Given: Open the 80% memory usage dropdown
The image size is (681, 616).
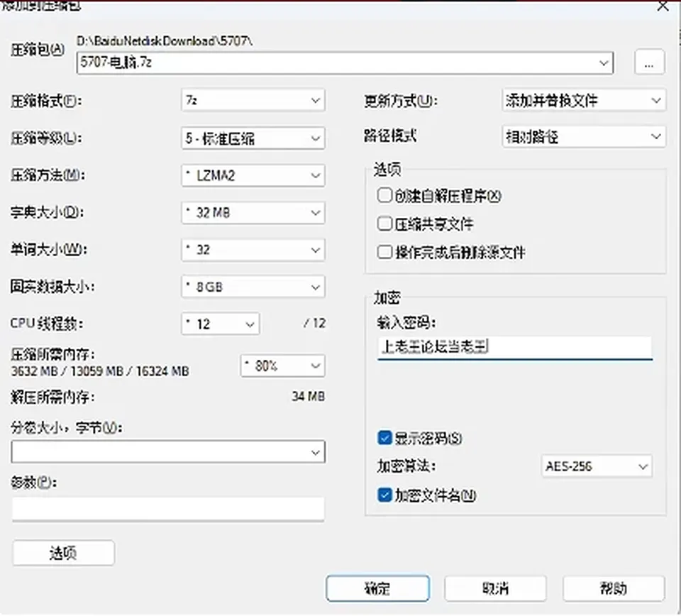Looking at the screenshot, I should pyautogui.click(x=282, y=365).
